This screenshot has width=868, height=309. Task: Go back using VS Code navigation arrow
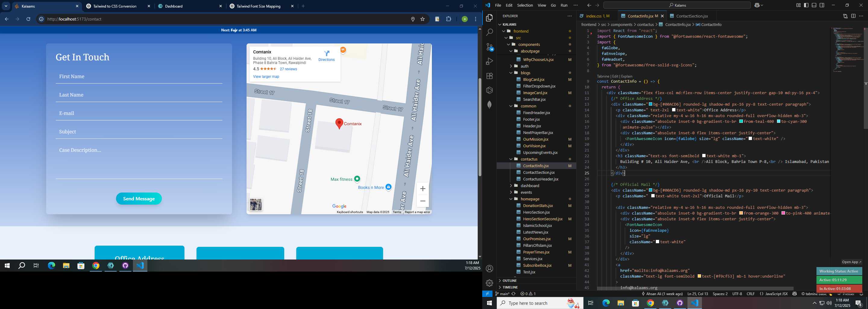click(x=589, y=5)
